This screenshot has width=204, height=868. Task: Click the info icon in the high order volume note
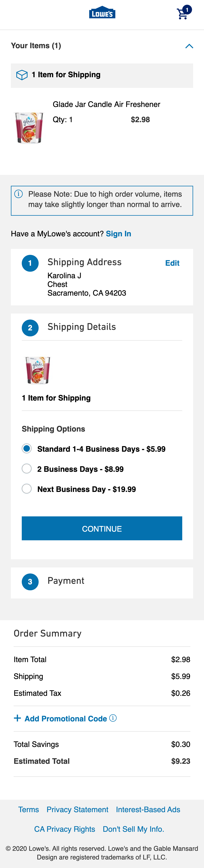coord(19,193)
